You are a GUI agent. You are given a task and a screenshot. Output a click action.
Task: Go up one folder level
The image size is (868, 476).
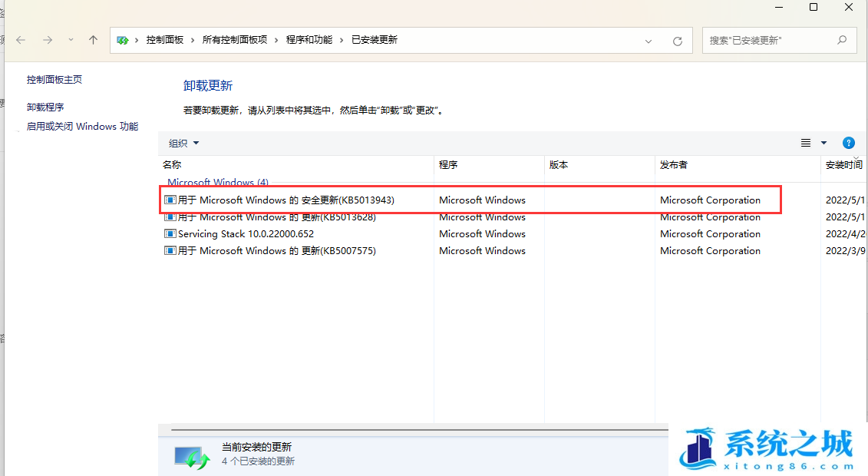click(93, 40)
